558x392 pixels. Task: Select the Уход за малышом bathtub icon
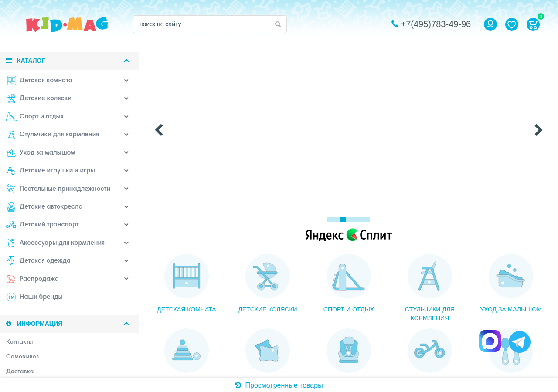click(x=511, y=276)
